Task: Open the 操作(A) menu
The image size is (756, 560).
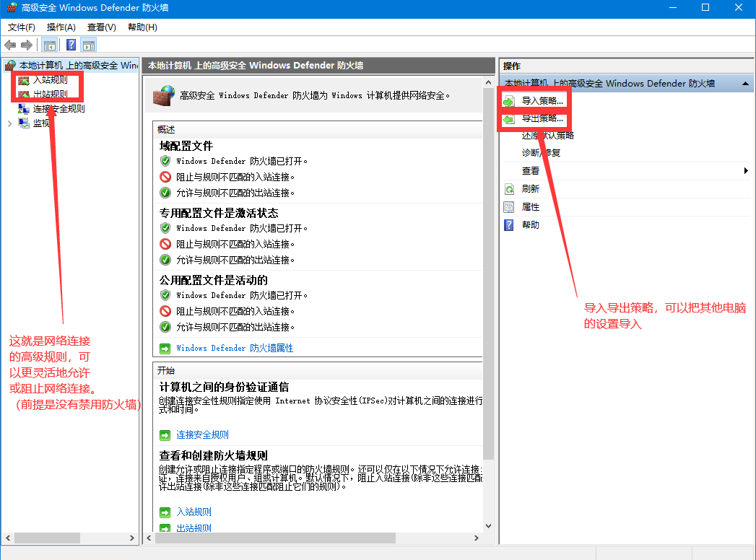Action: click(x=61, y=27)
